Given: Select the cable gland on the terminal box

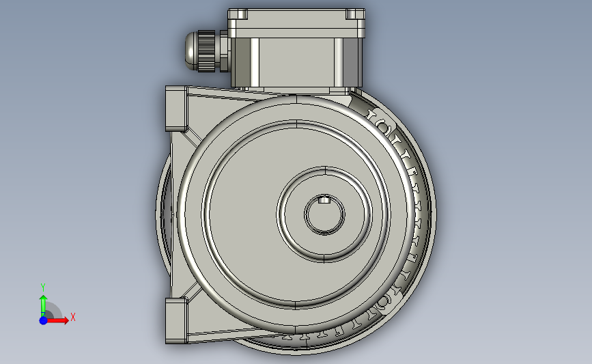Looking at the screenshot, I should pos(206,51).
